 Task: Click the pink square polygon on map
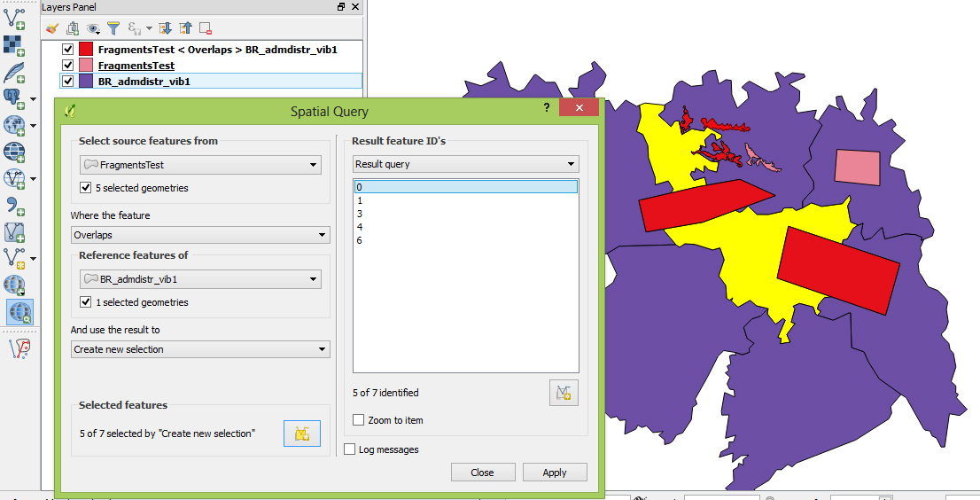857,168
